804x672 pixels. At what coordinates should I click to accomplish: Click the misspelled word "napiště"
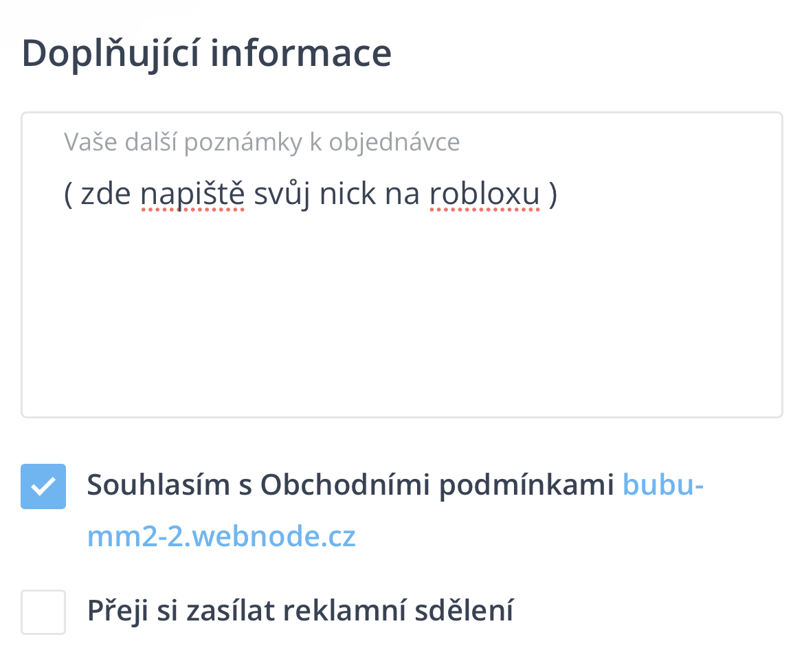pyautogui.click(x=192, y=194)
